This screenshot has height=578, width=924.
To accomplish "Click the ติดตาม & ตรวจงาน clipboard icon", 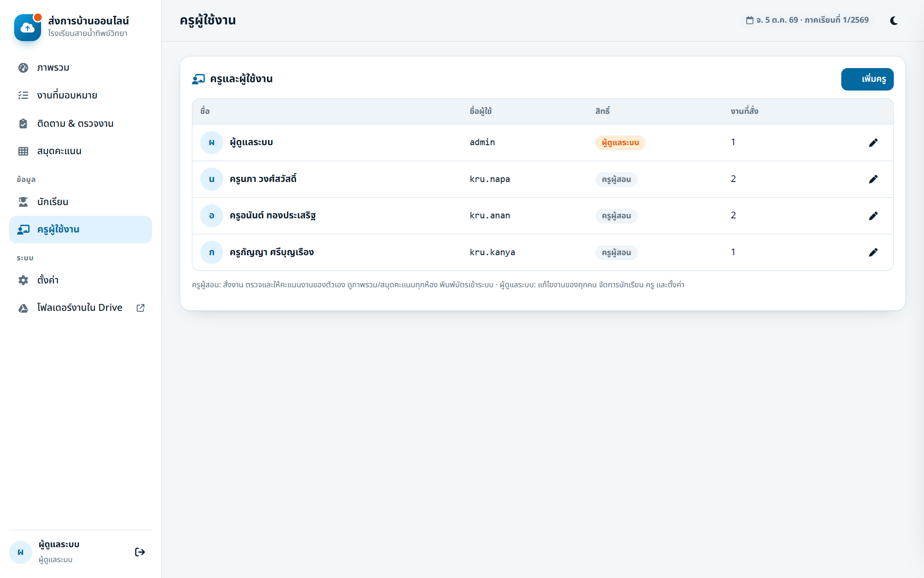I will (x=23, y=123).
